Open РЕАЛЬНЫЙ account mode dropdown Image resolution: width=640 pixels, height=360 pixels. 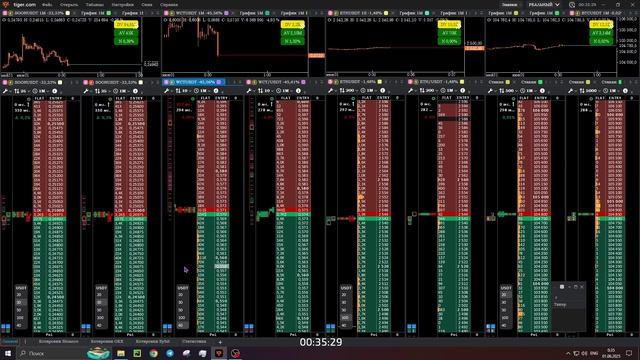pos(544,5)
